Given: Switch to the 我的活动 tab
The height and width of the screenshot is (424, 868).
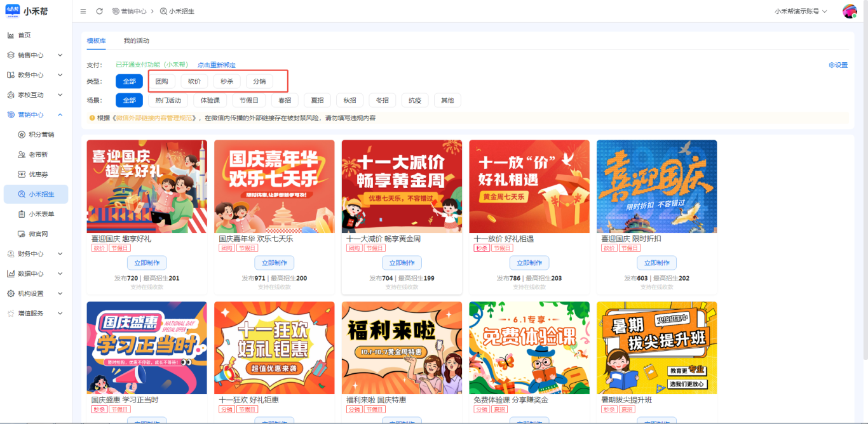Looking at the screenshot, I should pos(136,41).
